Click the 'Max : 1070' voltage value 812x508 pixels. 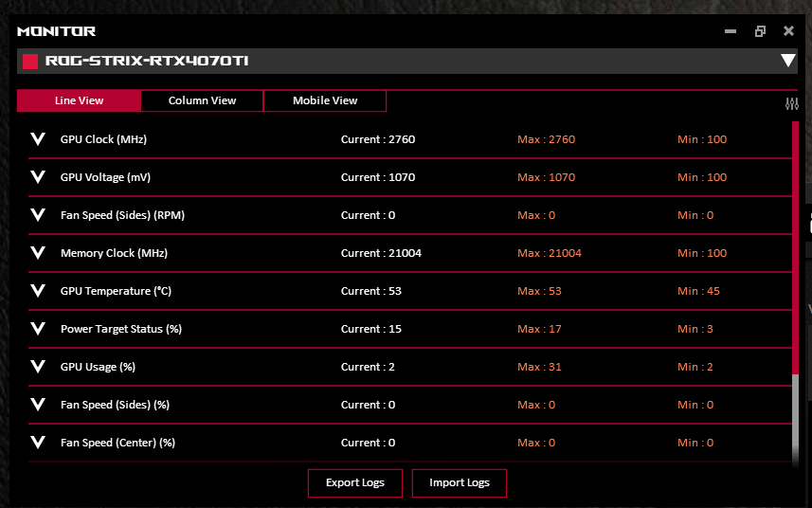click(x=547, y=177)
